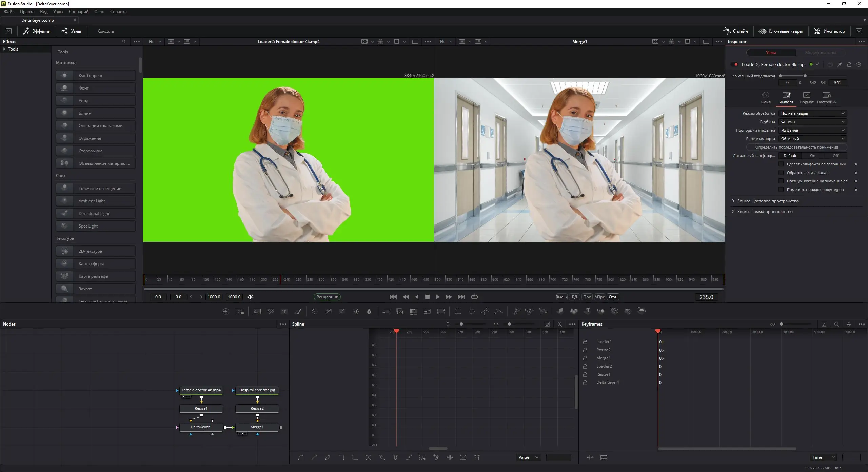
Task: Toggle the audio mute speaker icon
Action: point(250,297)
